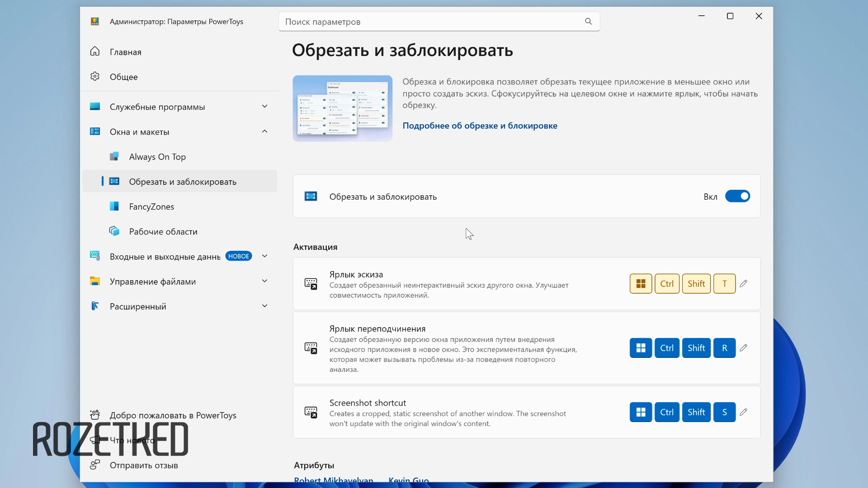The height and width of the screenshot is (488, 868).
Task: Open Добро пожаловать в PowerToys
Action: click(x=173, y=415)
